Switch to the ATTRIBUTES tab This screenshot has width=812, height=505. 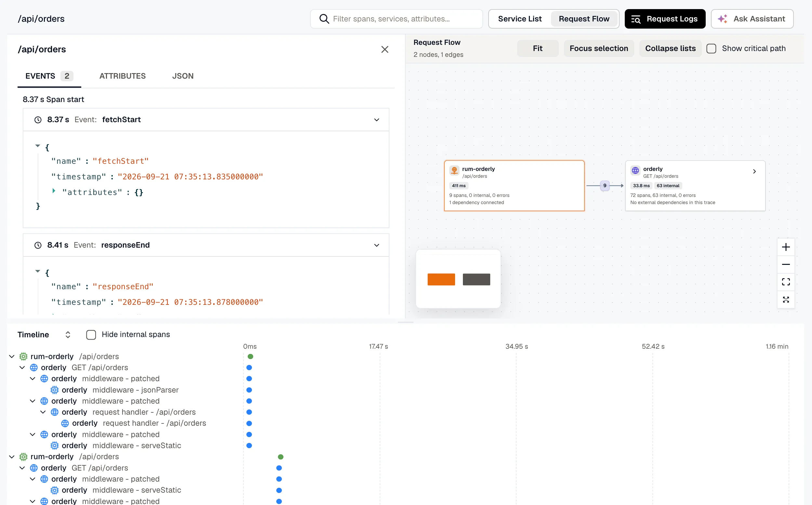click(123, 76)
